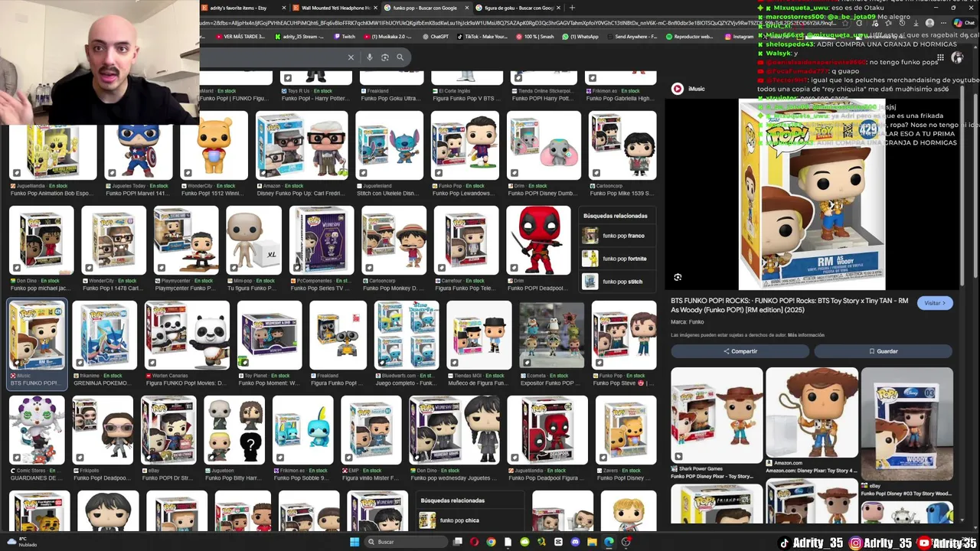980x551 pixels.
Task: Open the Twitch bookmark
Action: click(344, 37)
